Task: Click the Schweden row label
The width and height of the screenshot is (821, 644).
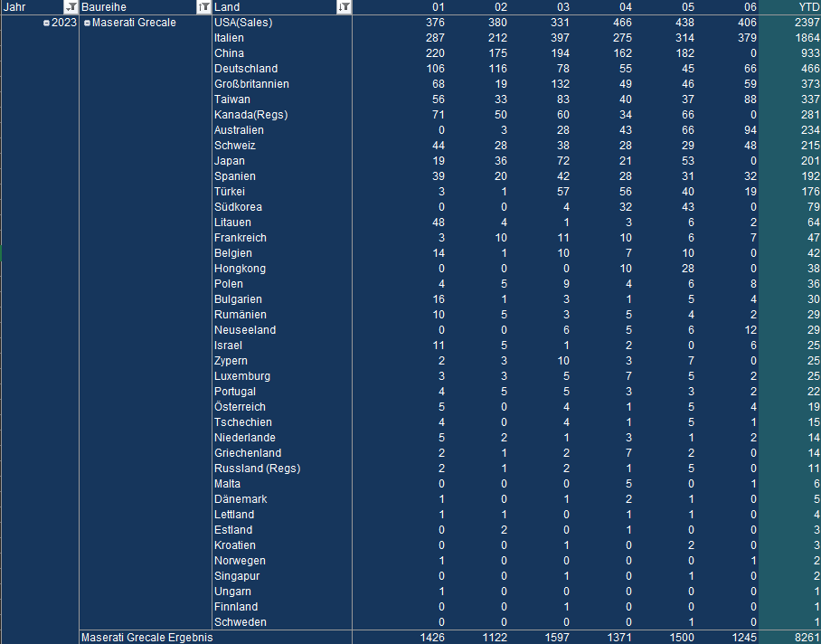Action: 241,622
